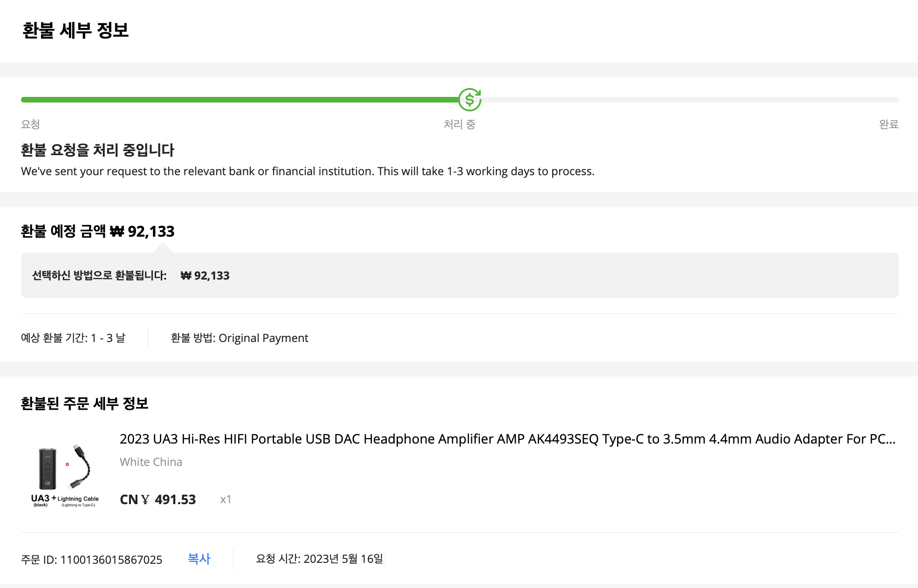Viewport: 918px width, 588px height.
Task: Click the green refund dollar status icon
Action: tap(469, 99)
